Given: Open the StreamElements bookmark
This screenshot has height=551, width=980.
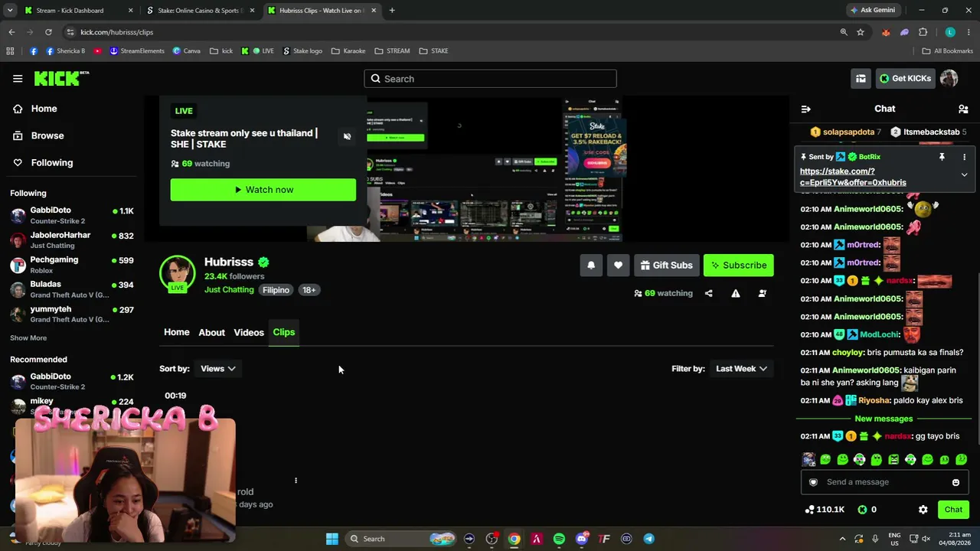Looking at the screenshot, I should [137, 51].
